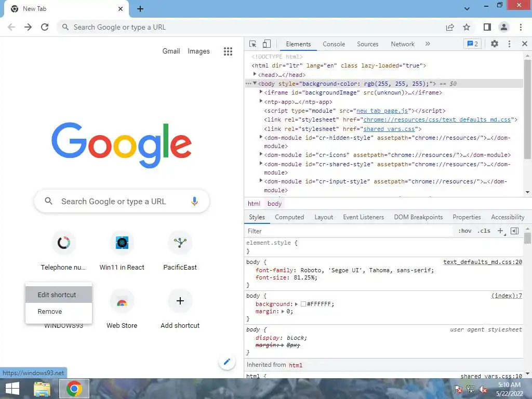Open the 2 issues badge
Viewport: 532px width, 399px height.
pyautogui.click(x=472, y=44)
